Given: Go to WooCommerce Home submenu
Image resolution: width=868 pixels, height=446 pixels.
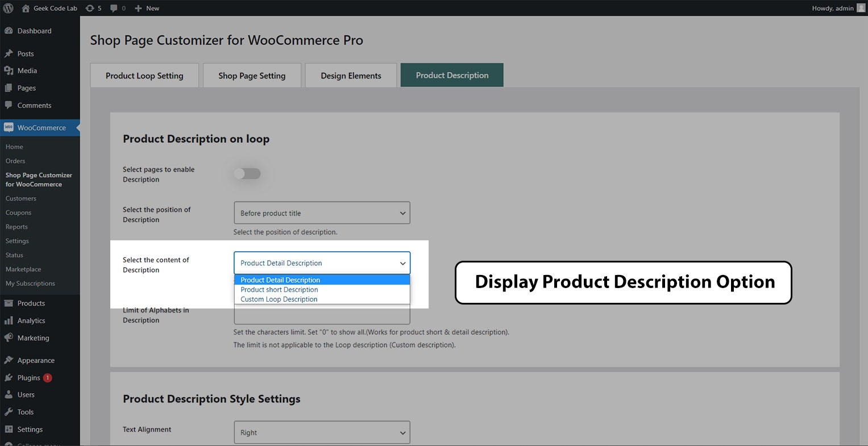Looking at the screenshot, I should (14, 147).
